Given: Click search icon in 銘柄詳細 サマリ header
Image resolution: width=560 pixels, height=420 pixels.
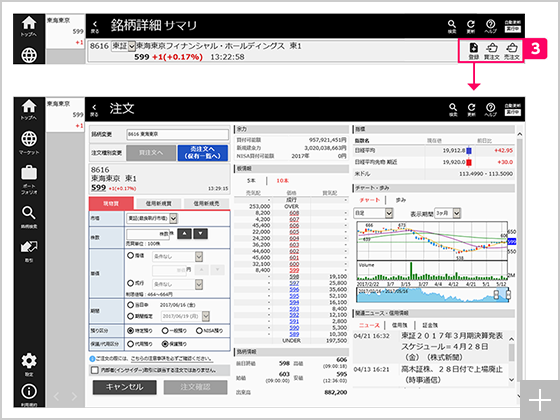Looking at the screenshot, I should (452, 24).
